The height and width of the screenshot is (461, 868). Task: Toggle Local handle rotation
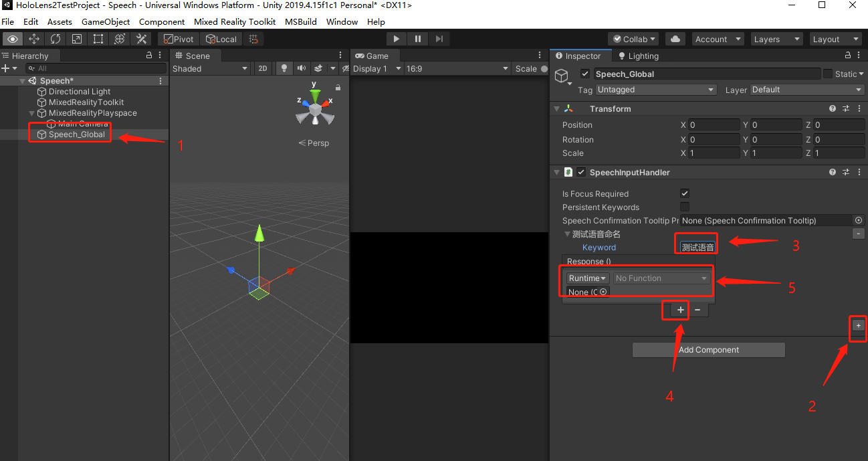221,39
